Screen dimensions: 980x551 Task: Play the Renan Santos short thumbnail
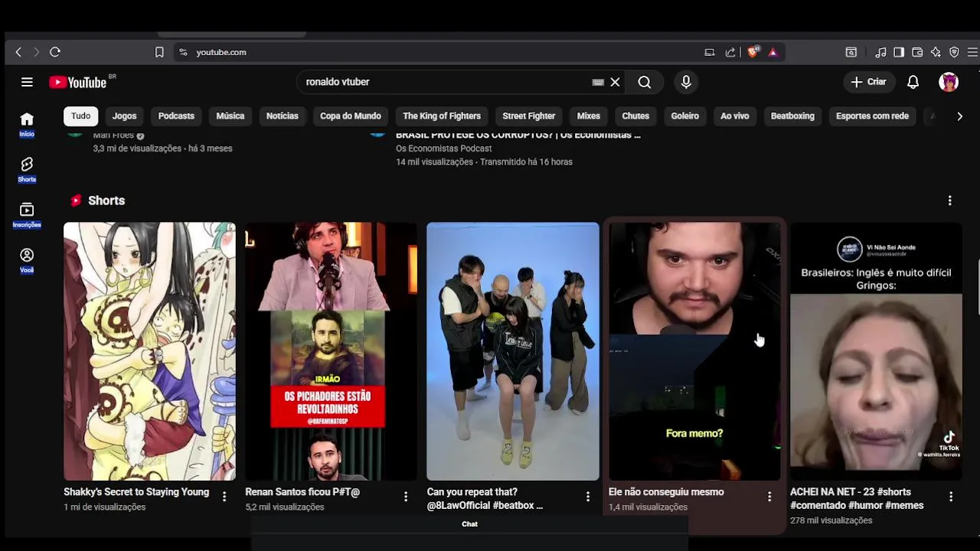(331, 351)
